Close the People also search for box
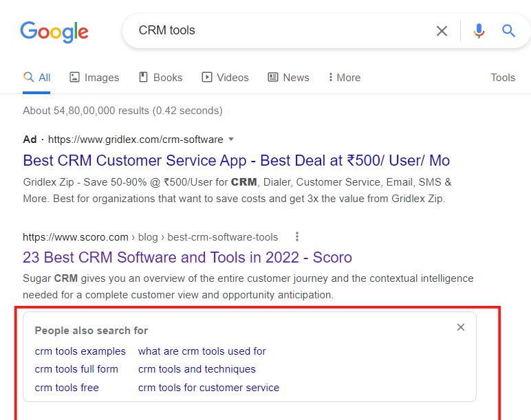The image size is (531, 420). tap(461, 327)
